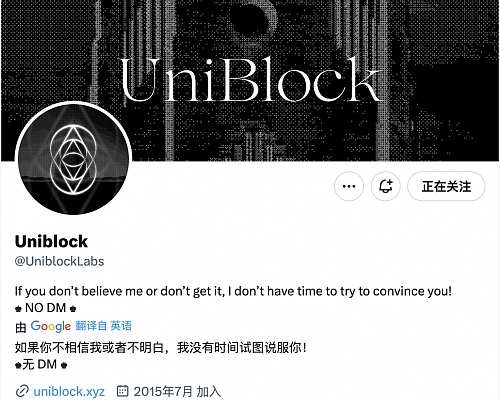Open the three-dot more options menu
The image size is (500, 400).
[x=349, y=186]
